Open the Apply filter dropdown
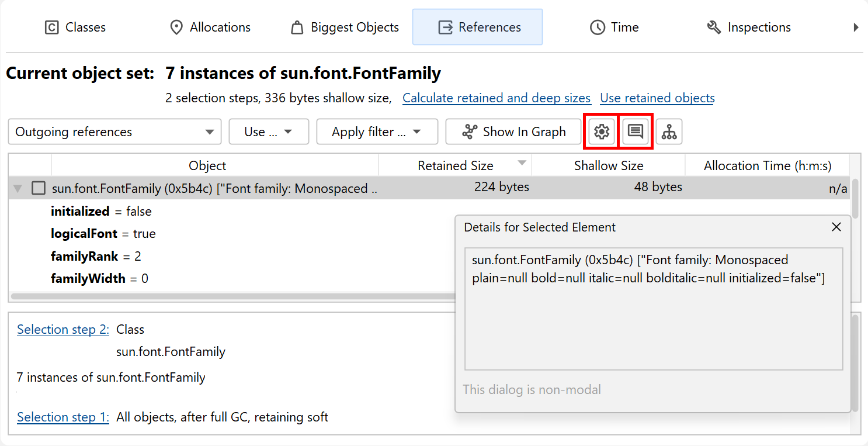Viewport: 868px width, 446px height. click(377, 132)
